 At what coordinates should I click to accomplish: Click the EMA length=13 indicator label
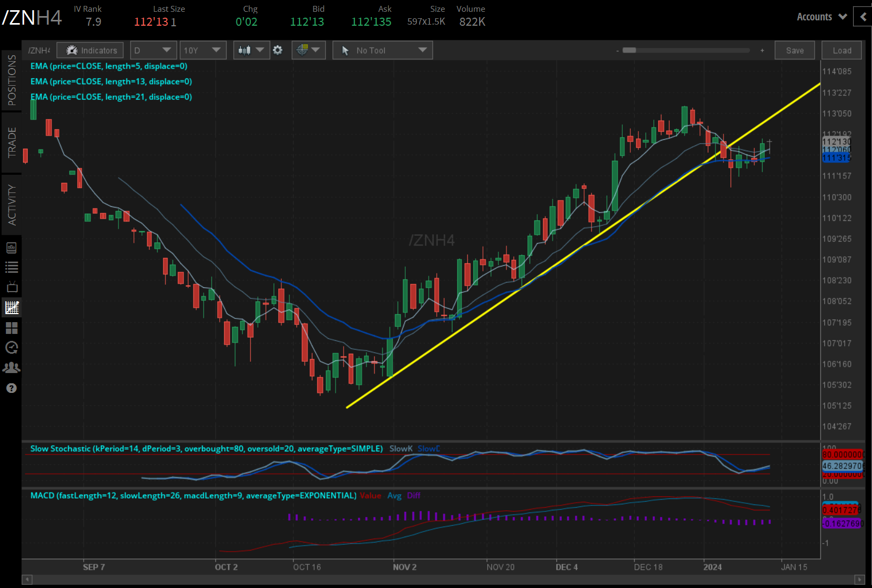[111, 81]
